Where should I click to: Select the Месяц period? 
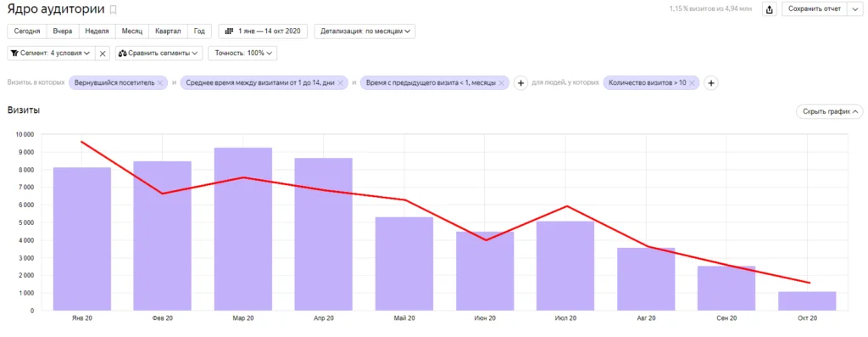(131, 31)
